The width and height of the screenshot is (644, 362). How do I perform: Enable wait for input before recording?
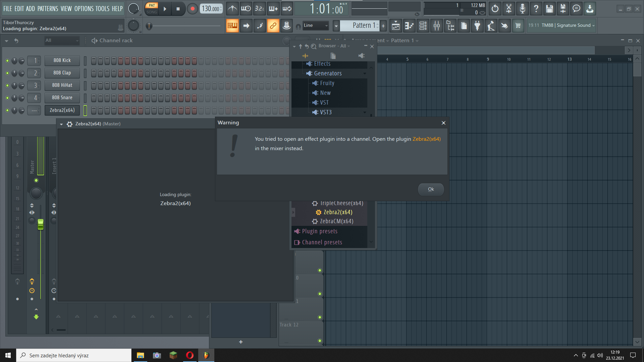(246, 9)
